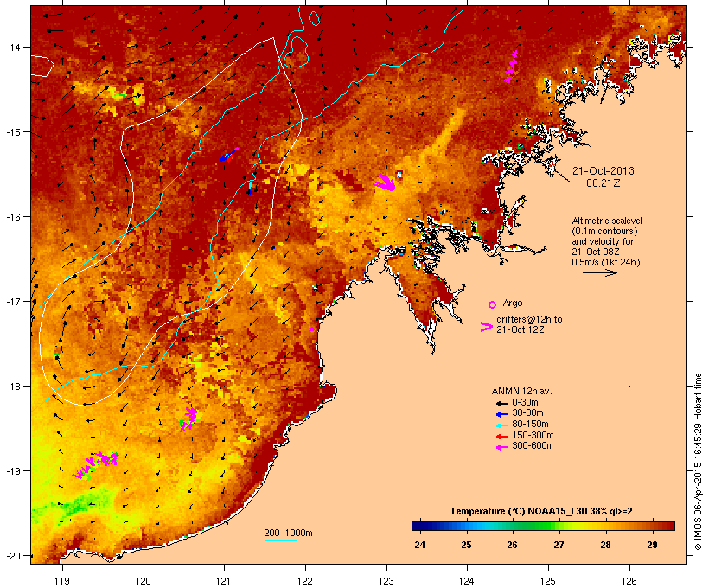Click the blue 30-80m legend arrow
This screenshot has width=709, height=588.
click(x=501, y=414)
